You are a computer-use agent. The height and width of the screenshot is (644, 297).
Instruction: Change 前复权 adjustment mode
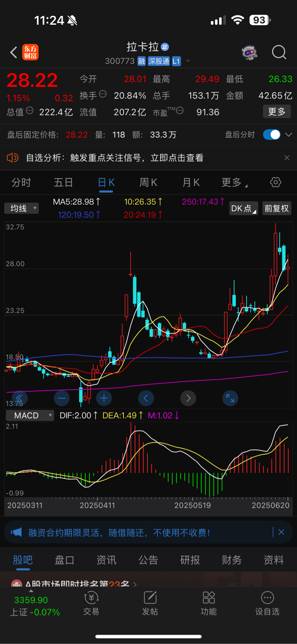click(277, 208)
